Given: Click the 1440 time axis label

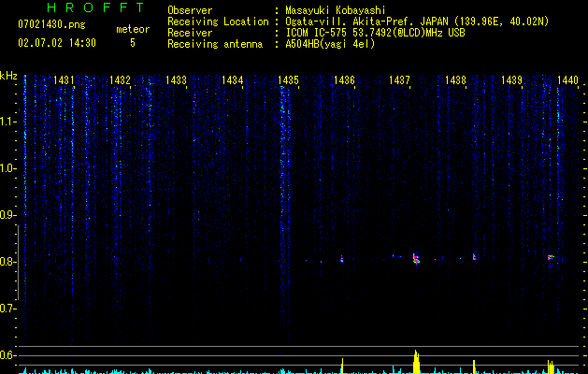Looking at the screenshot, I should click(567, 80).
